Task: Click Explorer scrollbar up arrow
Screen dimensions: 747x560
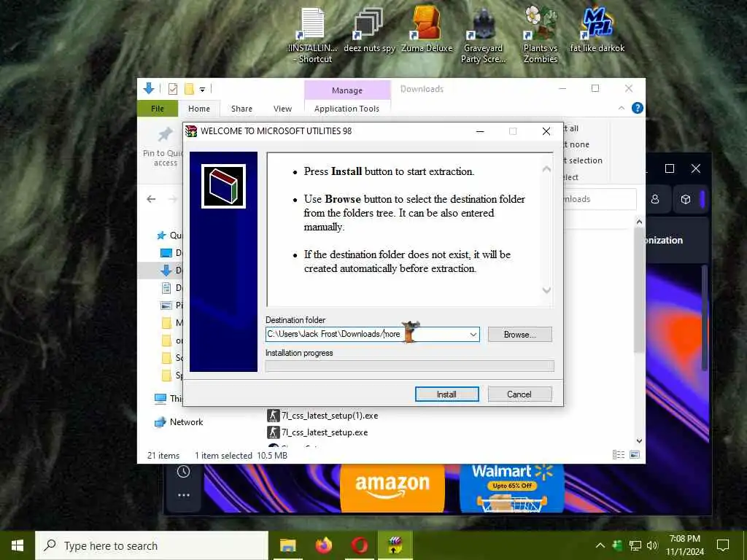Action: (639, 222)
